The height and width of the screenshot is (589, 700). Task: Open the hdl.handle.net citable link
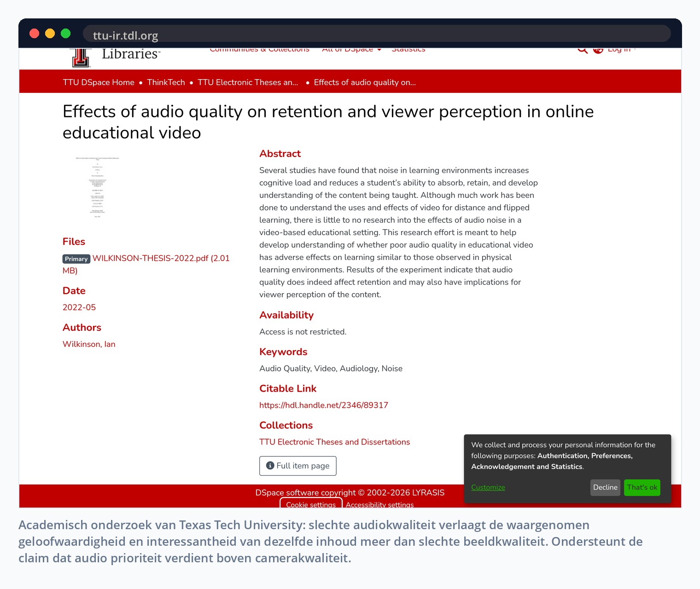[x=324, y=405]
